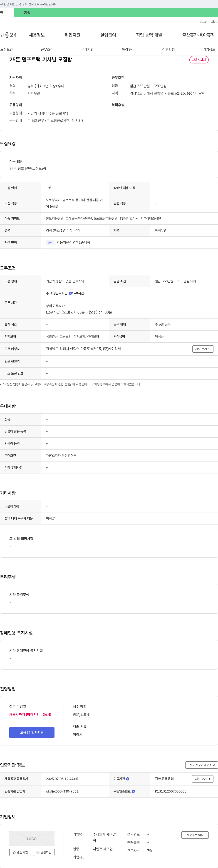Select the 7명 employee count
This screenshot has height=868, width=218.
[x=150, y=851]
